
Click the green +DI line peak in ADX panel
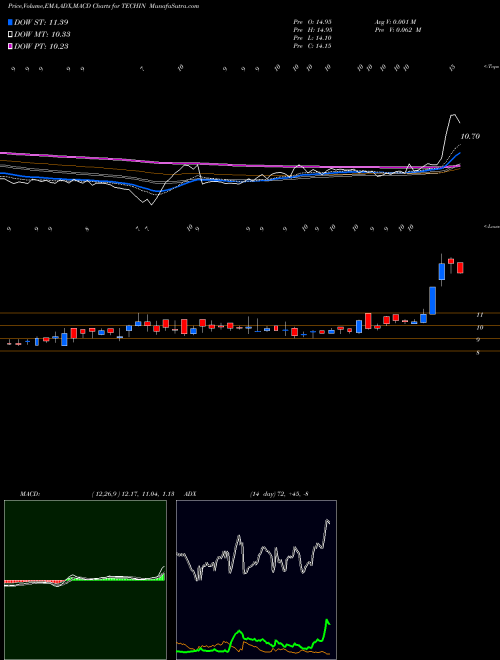click(327, 620)
